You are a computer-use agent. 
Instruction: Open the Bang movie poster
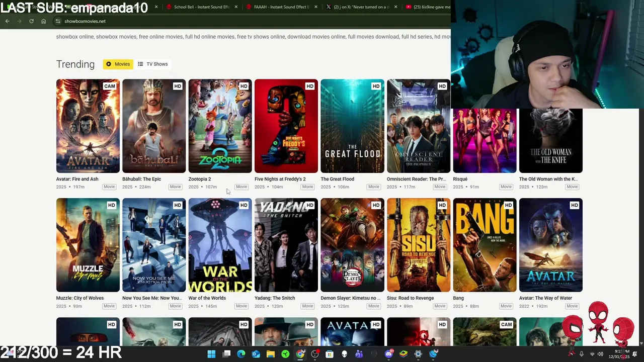[x=485, y=245]
